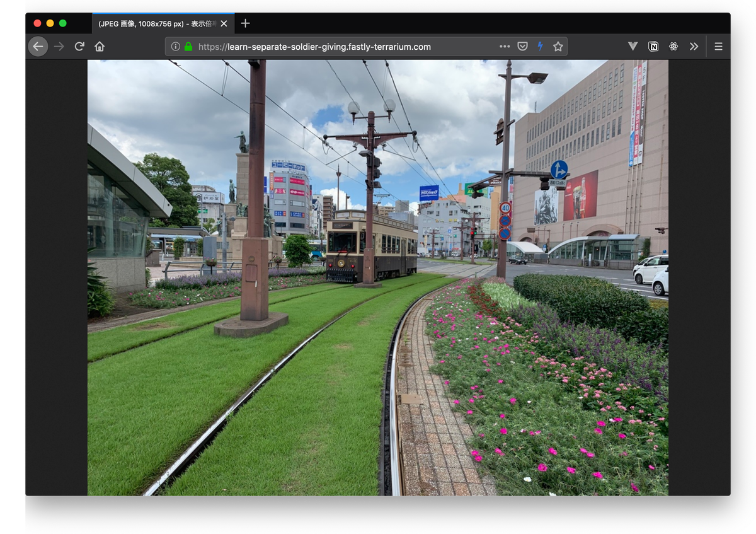Image resolution: width=756 pixels, height=534 pixels.
Task: Close the JPEG image tab
Action: pyautogui.click(x=224, y=24)
